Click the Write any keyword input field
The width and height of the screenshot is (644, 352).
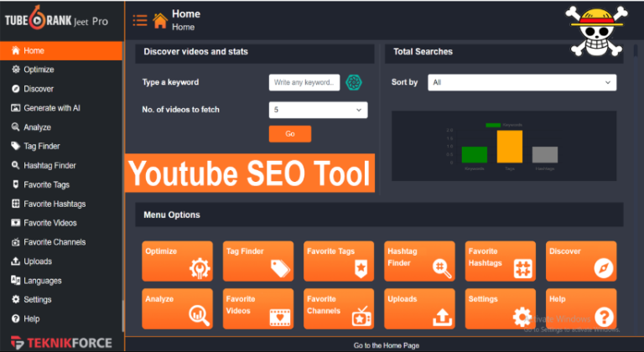[x=304, y=83]
